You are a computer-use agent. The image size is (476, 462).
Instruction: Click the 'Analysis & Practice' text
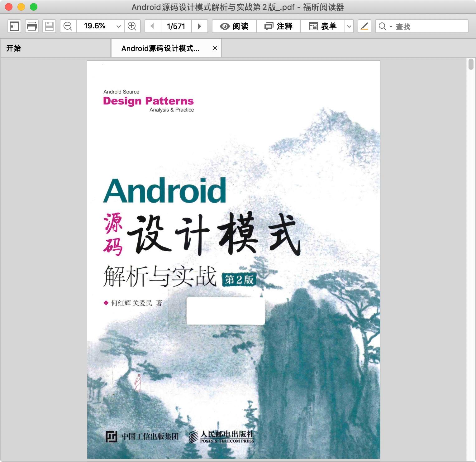coord(172,110)
